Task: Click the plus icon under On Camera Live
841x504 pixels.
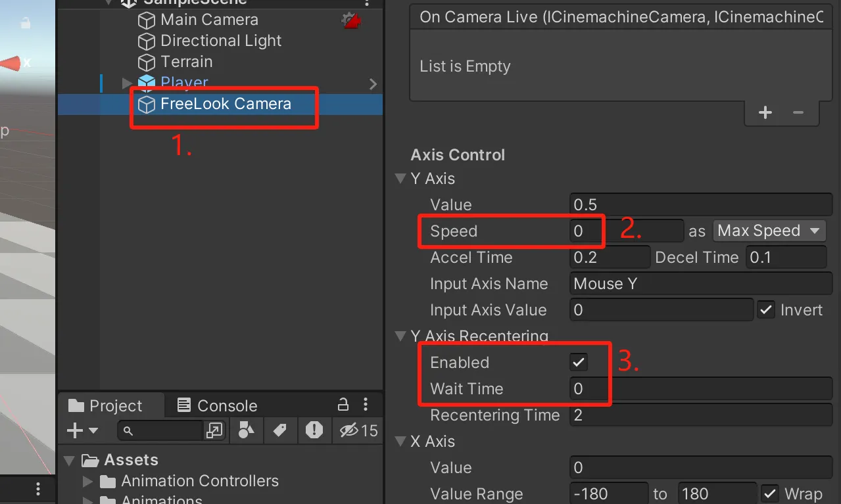Action: (x=765, y=112)
